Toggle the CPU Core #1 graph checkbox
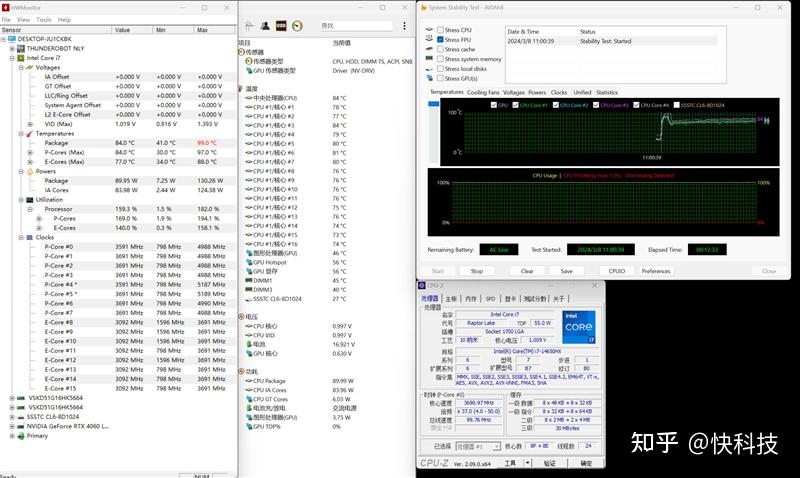The width and height of the screenshot is (800, 478). click(515, 105)
